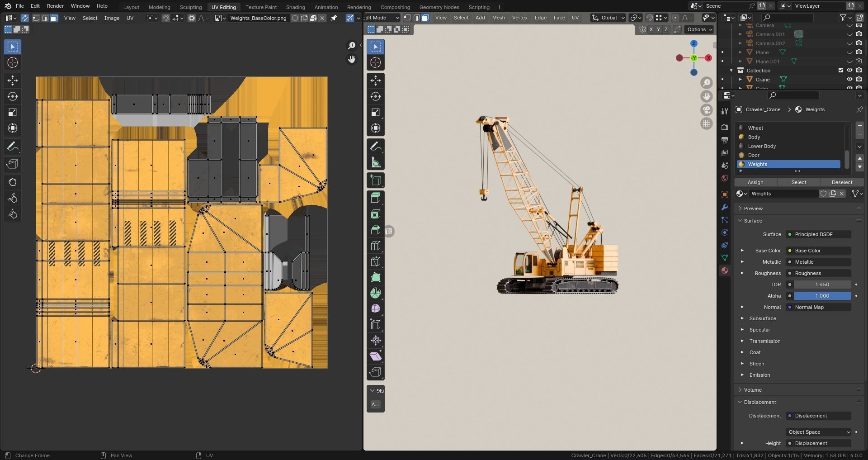Select the Move tool in UV editor toolbar

13,81
